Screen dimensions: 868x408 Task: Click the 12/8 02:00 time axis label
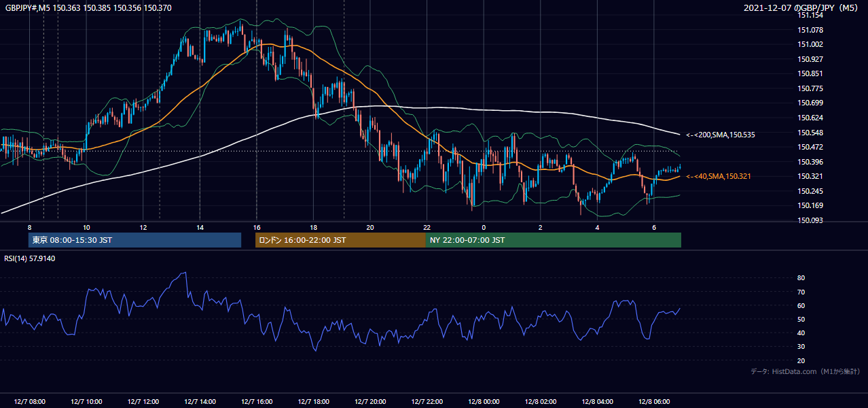pos(540,402)
